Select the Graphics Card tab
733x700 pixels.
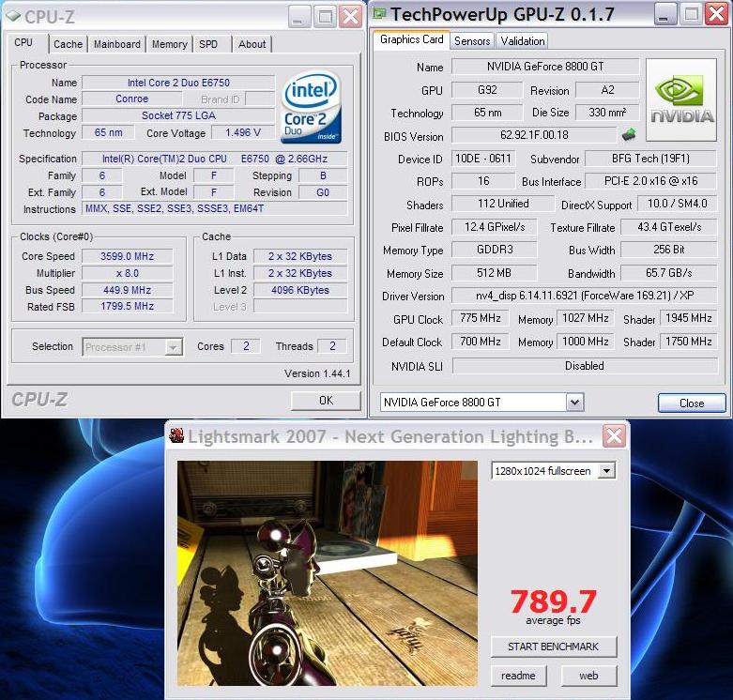tap(411, 39)
